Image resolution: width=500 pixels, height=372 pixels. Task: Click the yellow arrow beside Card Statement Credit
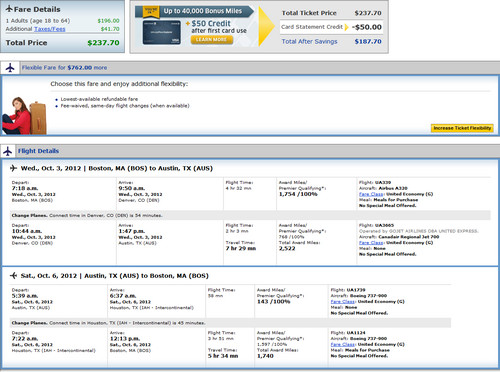(x=347, y=27)
